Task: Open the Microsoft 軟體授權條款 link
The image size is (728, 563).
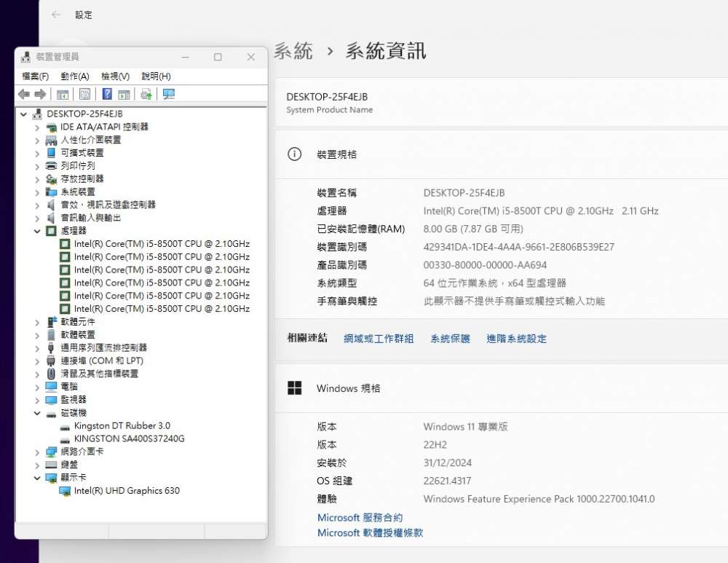Action: [x=370, y=533]
